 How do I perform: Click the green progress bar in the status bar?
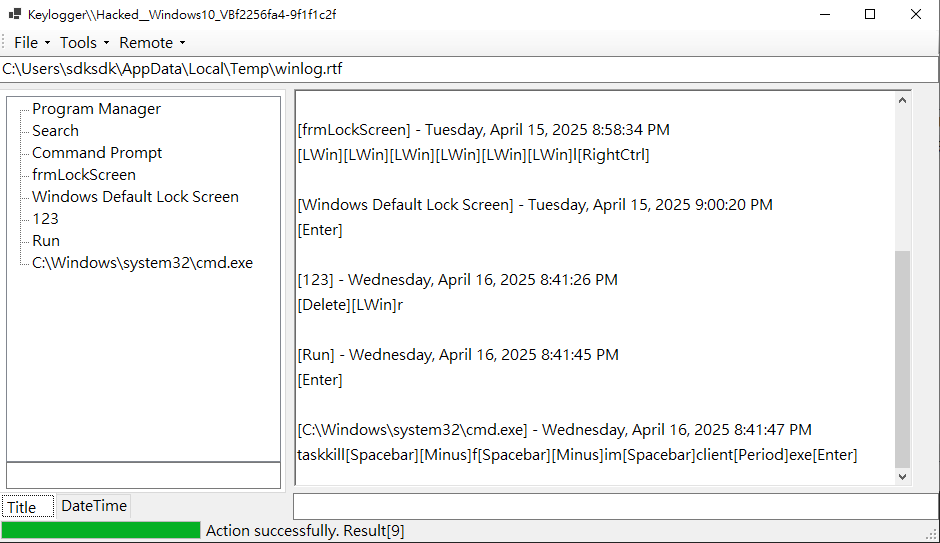[101, 530]
